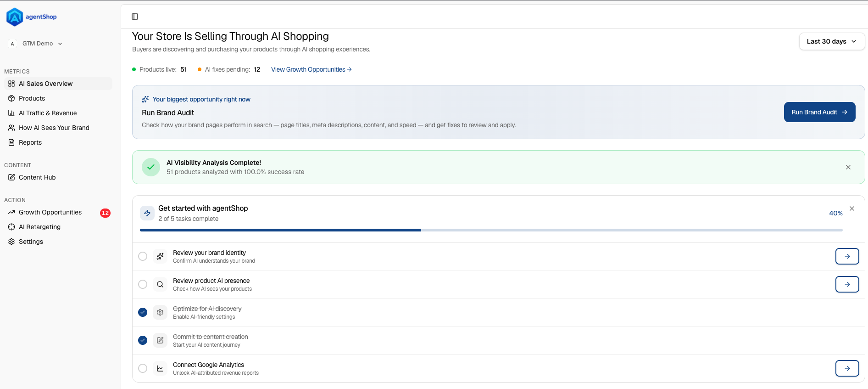Click the GTM Demo avatar circle

[x=12, y=44]
